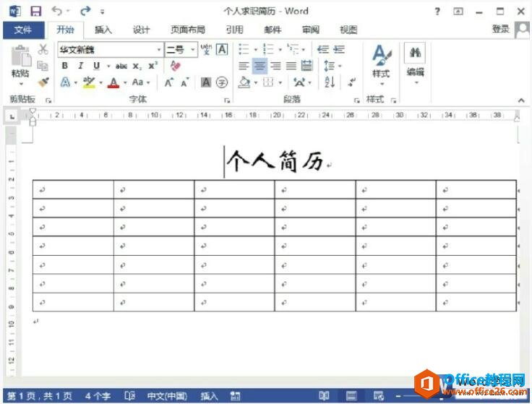This screenshot has width=532, height=404.
Task: Click language 中文(中国) in status bar
Action: pos(167,396)
